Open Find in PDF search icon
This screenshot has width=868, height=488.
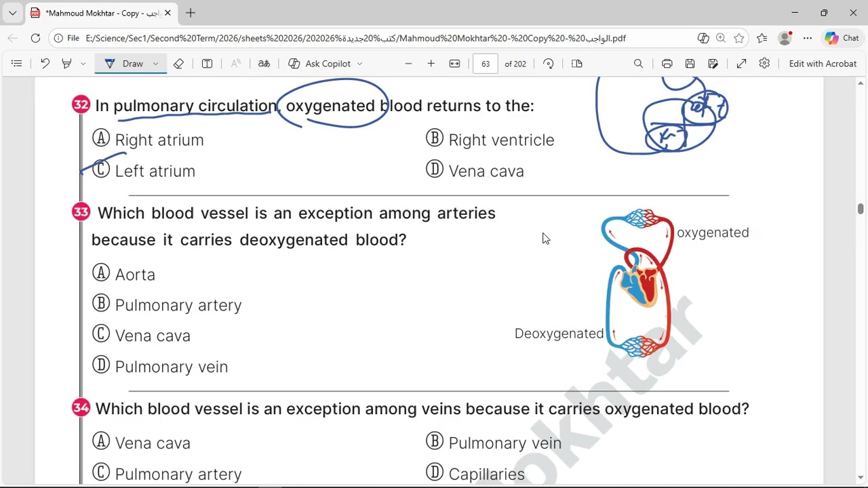pos(638,64)
